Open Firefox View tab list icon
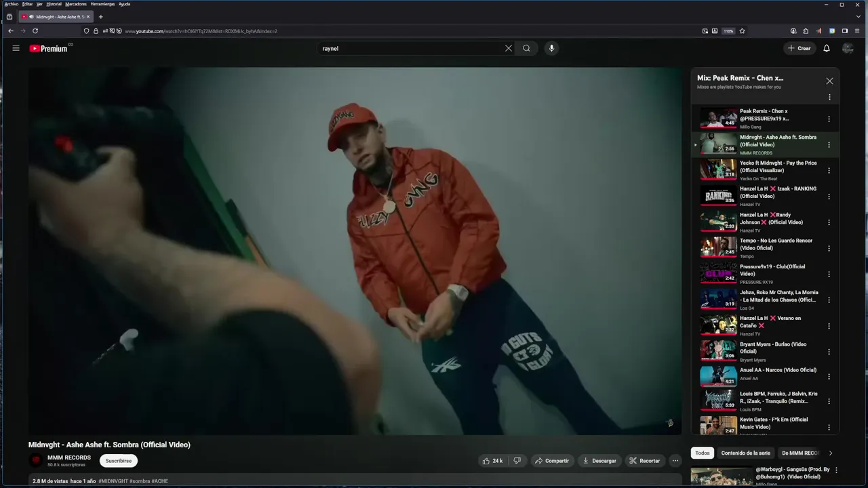The height and width of the screenshot is (488, 868). coord(9,16)
